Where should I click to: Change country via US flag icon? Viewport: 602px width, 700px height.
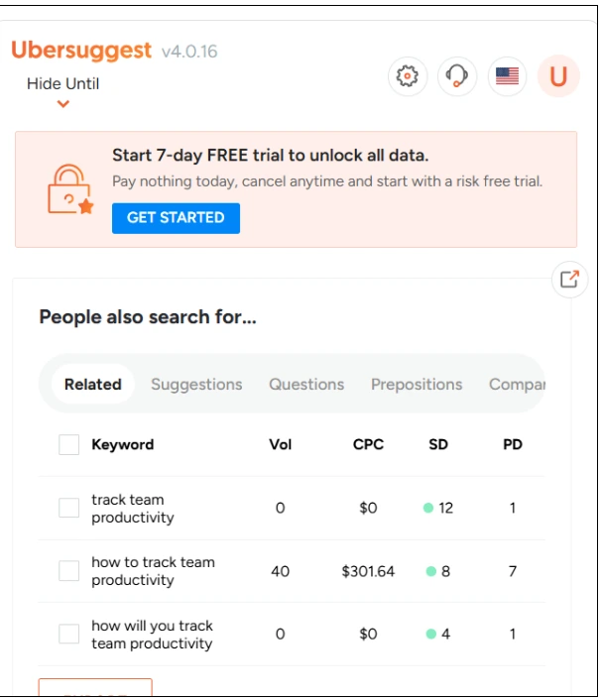coord(507,76)
